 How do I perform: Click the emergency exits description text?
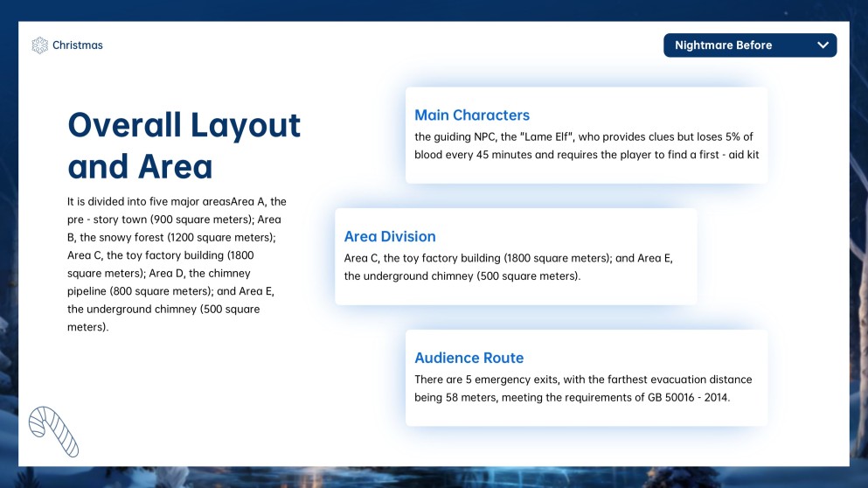click(583, 388)
